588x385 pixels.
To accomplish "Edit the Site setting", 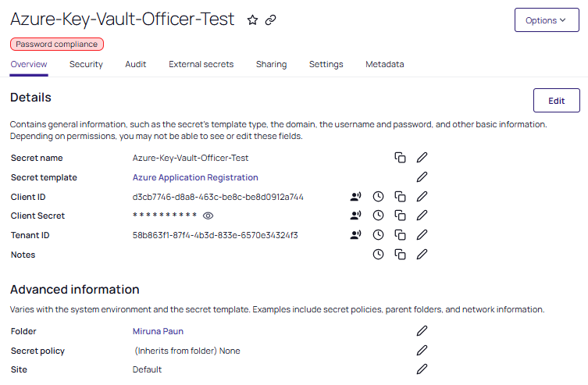I will click(422, 369).
